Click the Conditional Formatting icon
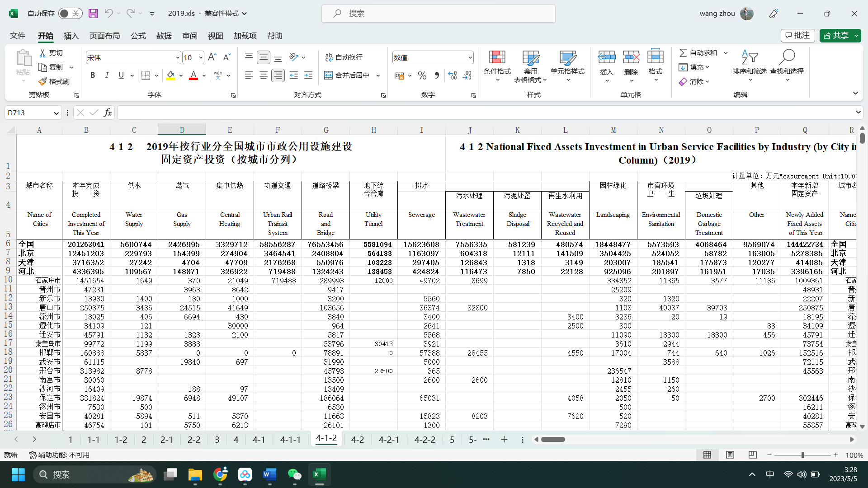Image resolution: width=868 pixels, height=488 pixels. [497, 58]
